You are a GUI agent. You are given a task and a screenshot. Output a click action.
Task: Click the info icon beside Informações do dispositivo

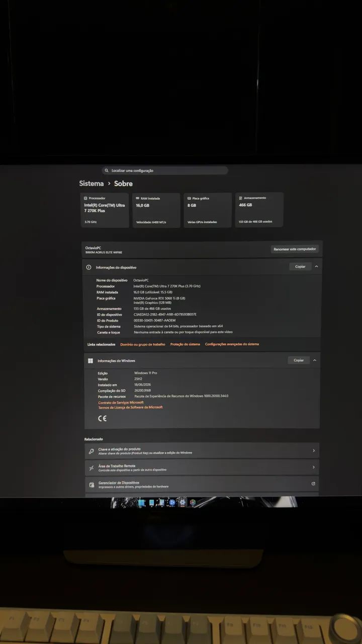pyautogui.click(x=88, y=267)
